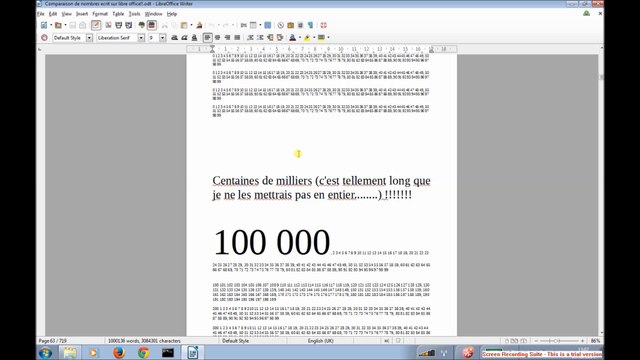
Task: Toggle AutoSpellcheck
Action: click(x=152, y=25)
